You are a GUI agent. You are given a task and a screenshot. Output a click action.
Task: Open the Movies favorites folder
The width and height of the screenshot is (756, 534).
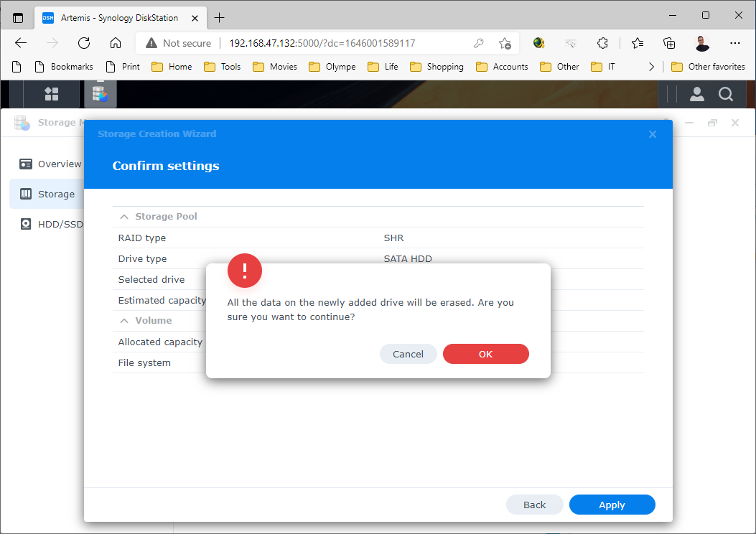pos(275,67)
